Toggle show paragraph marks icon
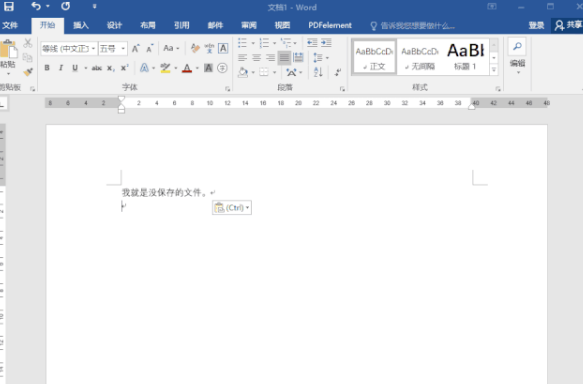This screenshot has width=583, height=384. pos(338,72)
